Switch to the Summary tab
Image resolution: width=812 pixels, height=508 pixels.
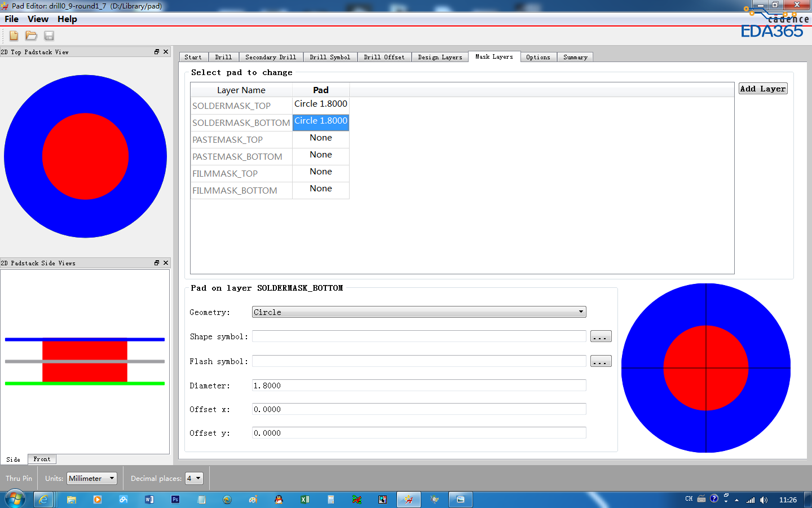(x=575, y=57)
